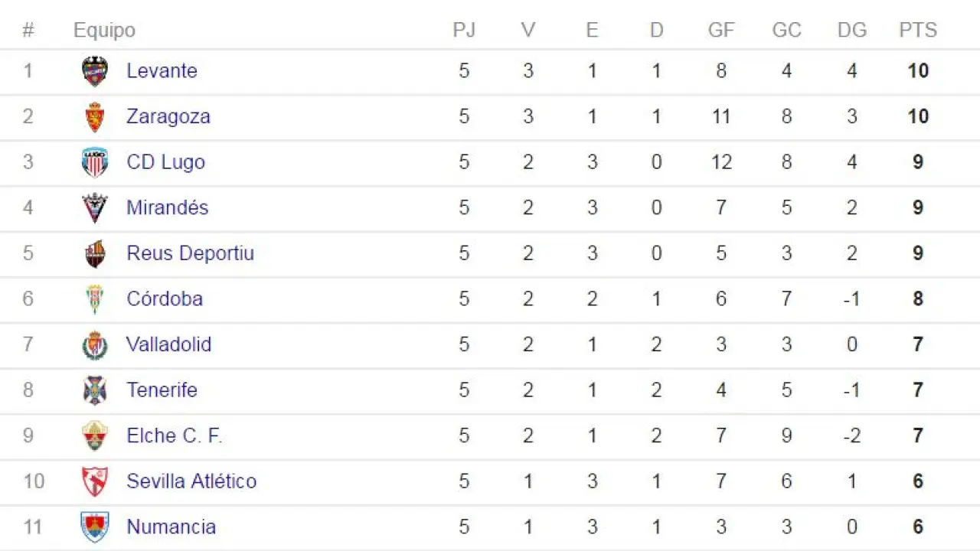This screenshot has height=551, width=980.
Task: Click the DG column header
Action: coord(852,30)
